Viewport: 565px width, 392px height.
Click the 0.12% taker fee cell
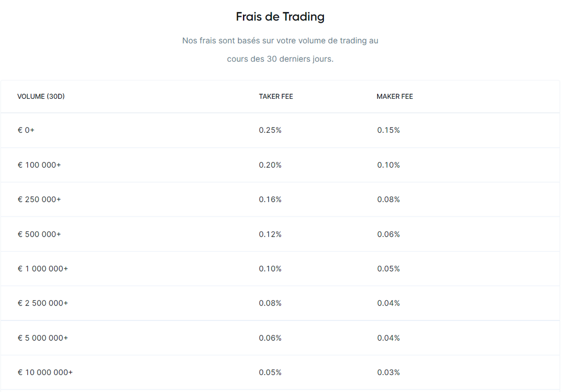click(270, 234)
